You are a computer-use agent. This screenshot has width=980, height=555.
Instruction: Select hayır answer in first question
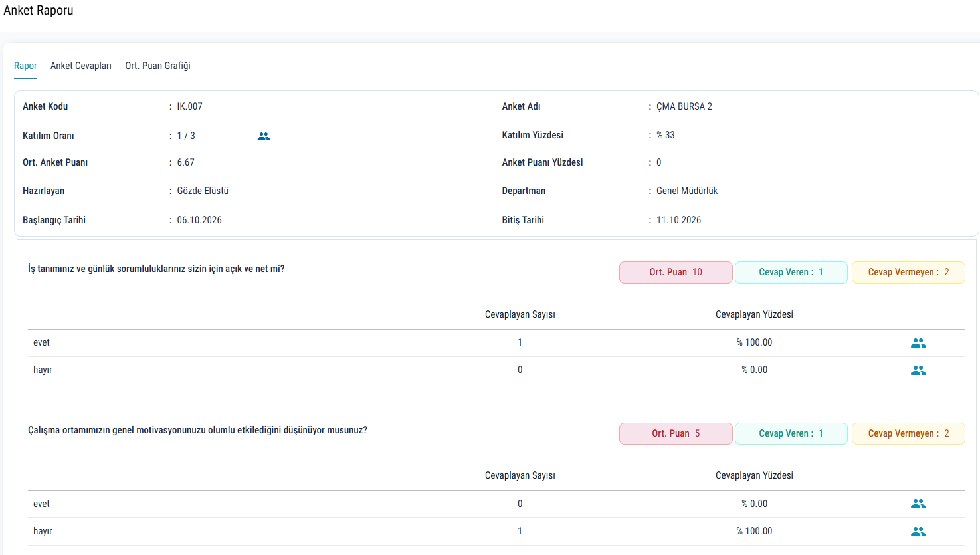43,370
